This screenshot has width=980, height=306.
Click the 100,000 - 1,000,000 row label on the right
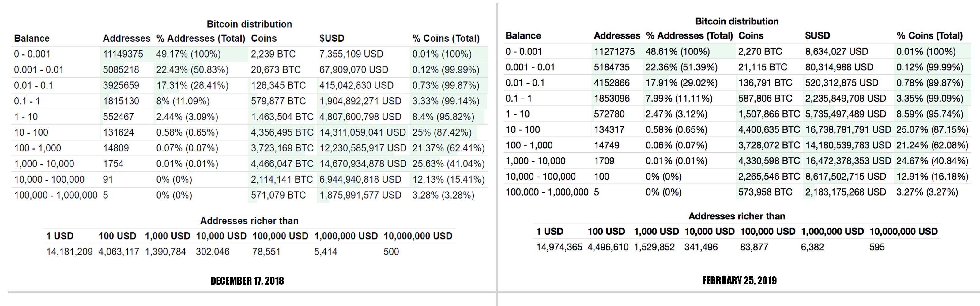[548, 192]
